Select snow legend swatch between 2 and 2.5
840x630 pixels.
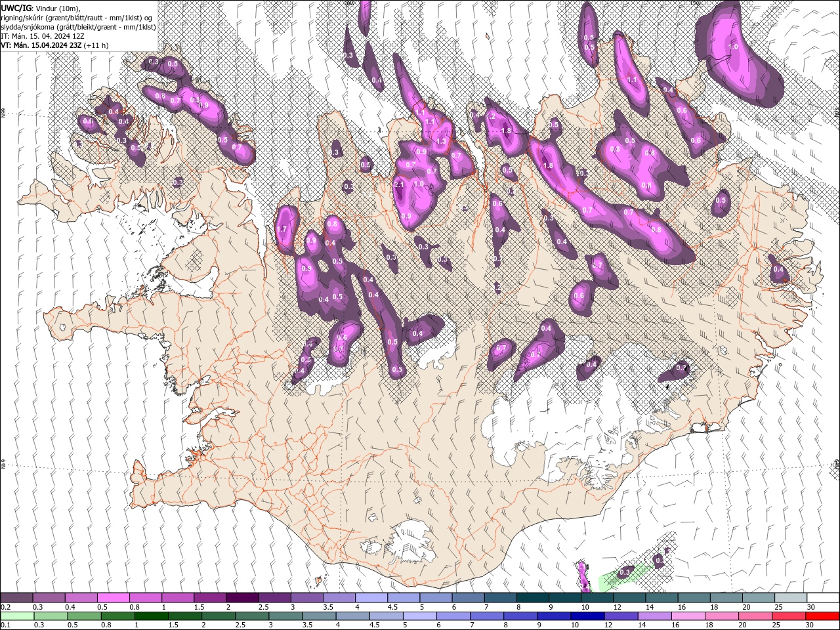click(x=242, y=598)
